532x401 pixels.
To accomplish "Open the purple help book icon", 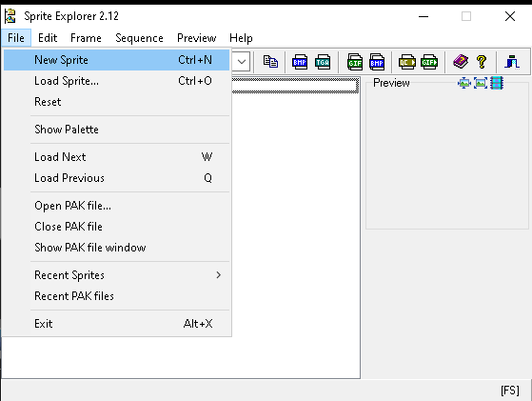I will [x=461, y=62].
